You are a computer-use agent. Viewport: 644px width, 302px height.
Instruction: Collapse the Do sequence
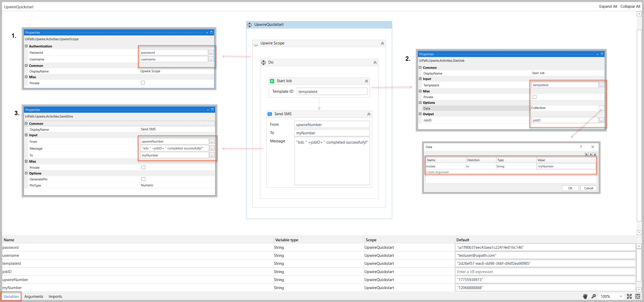[375, 63]
